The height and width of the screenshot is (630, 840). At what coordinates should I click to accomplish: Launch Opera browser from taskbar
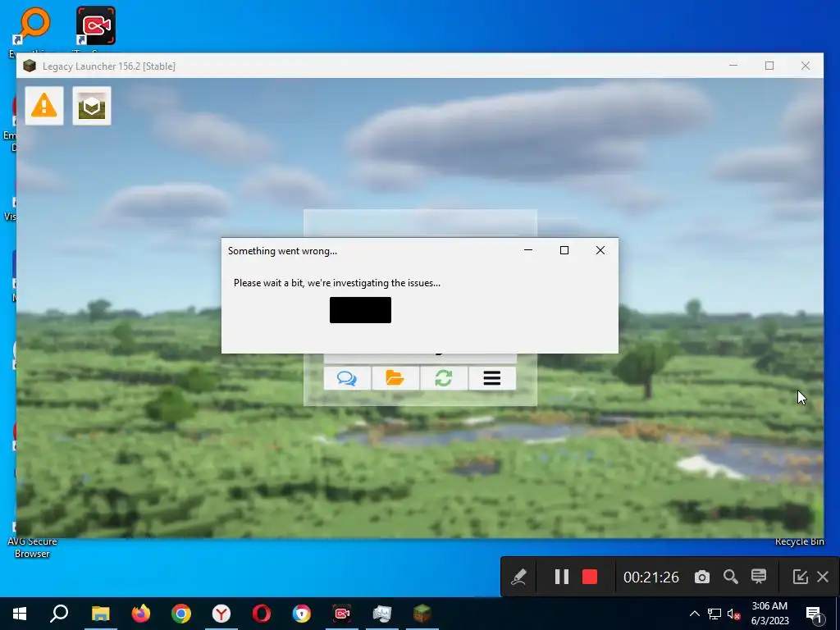point(262,614)
